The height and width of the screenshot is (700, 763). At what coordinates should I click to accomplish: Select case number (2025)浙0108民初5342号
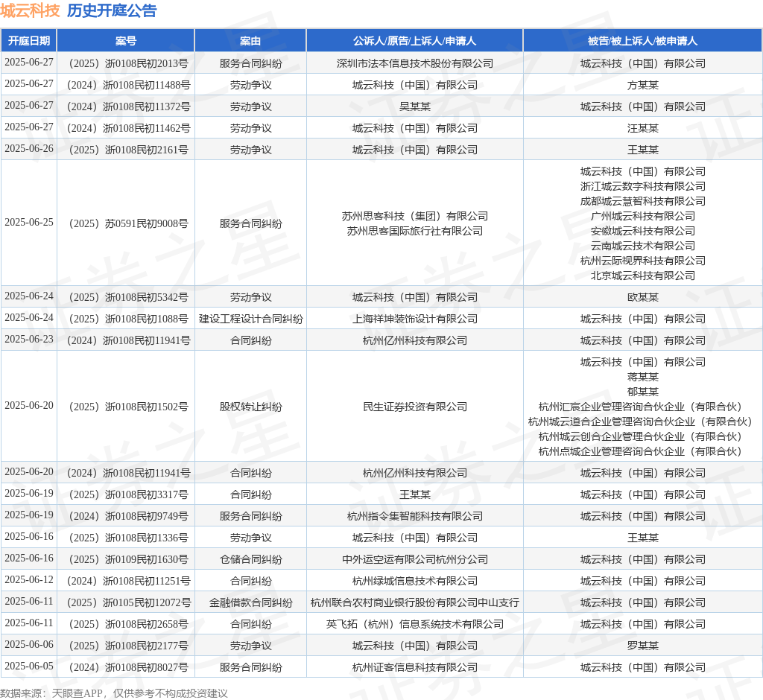click(125, 297)
